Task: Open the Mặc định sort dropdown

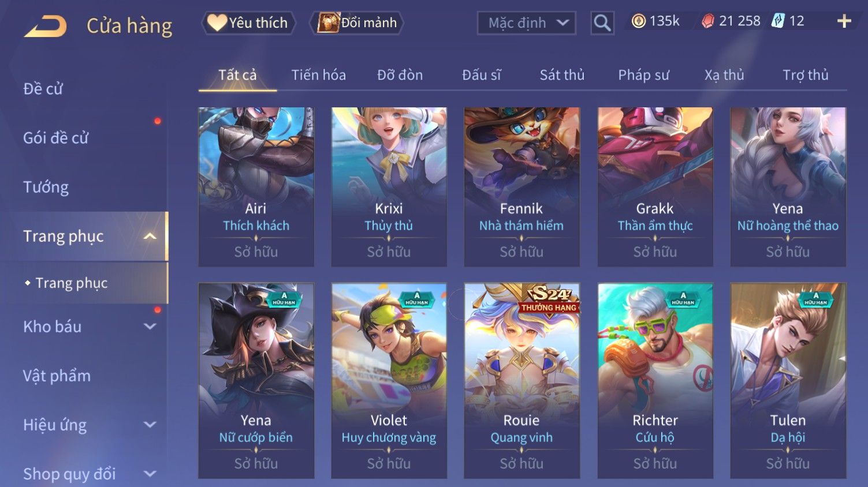Action: tap(526, 23)
